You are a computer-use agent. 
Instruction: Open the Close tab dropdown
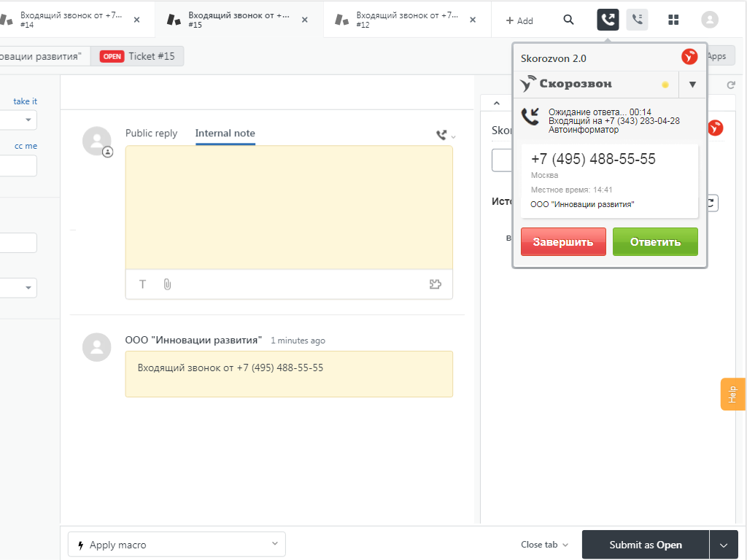544,545
